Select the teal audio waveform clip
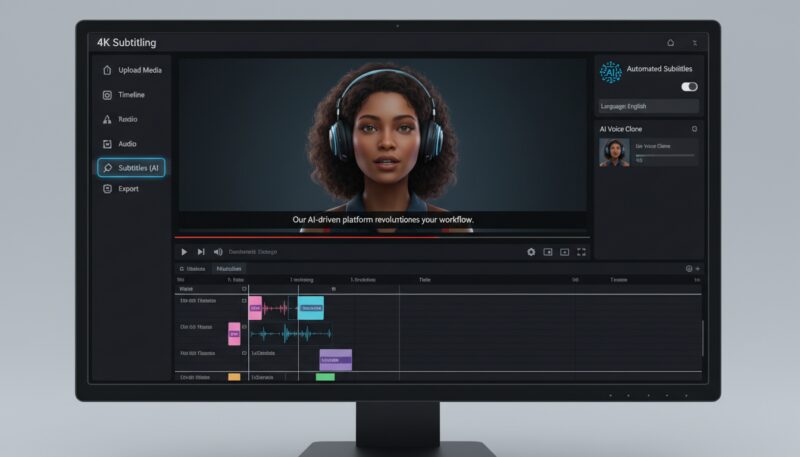The height and width of the screenshot is (457, 800). pos(291,334)
